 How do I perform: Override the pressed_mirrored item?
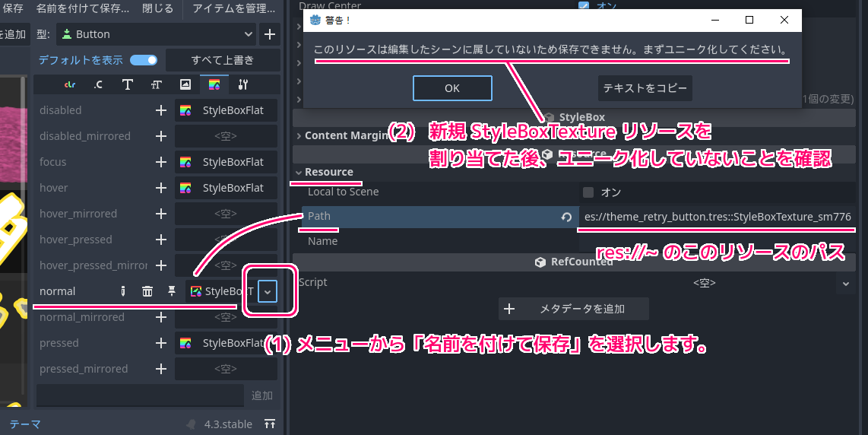pyautogui.click(x=161, y=369)
